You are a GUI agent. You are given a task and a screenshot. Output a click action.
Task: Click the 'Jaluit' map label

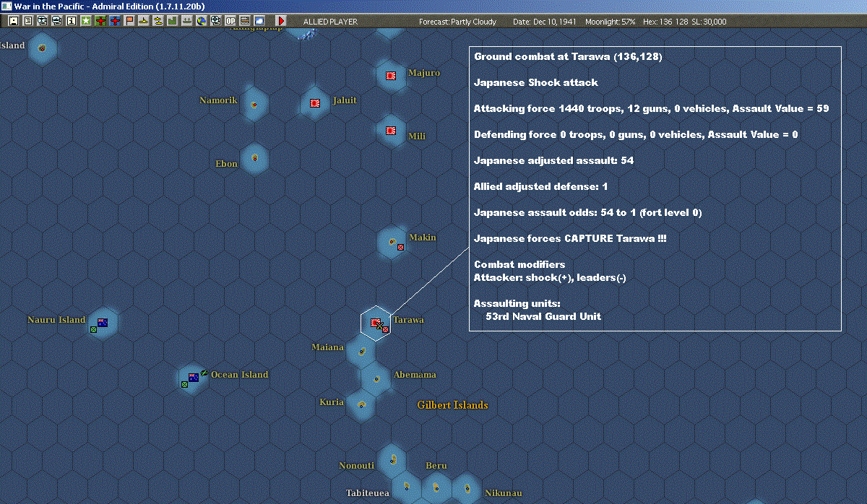coord(345,100)
